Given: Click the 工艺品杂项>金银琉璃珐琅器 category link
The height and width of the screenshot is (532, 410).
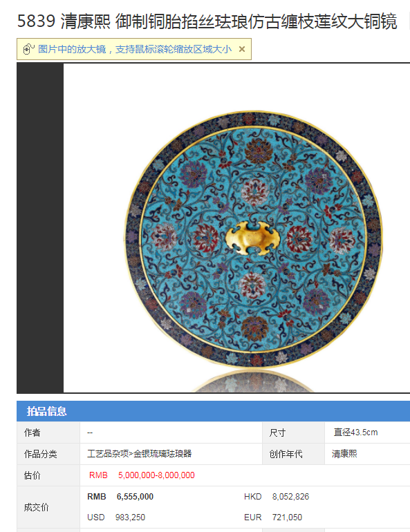Looking at the screenshot, I should click(140, 454).
